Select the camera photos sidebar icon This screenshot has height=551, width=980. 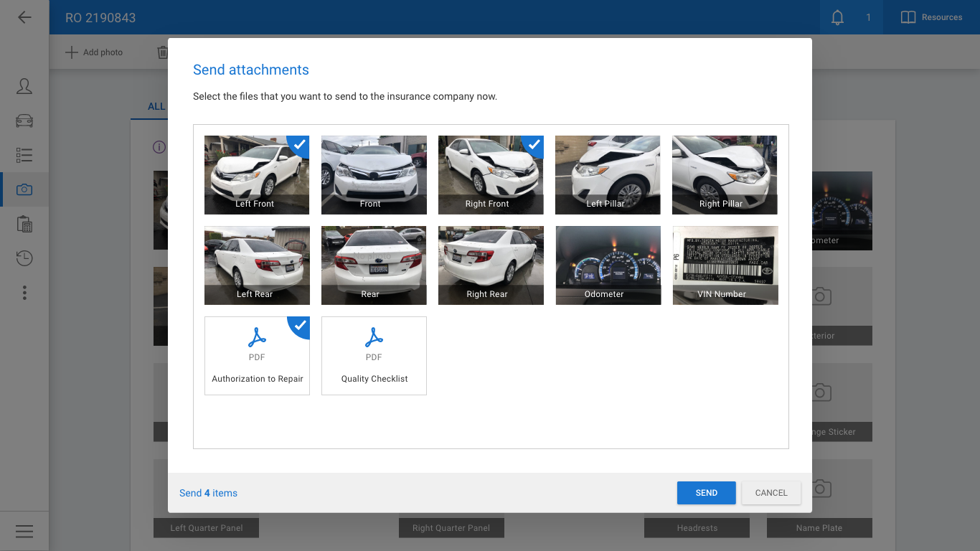click(x=24, y=189)
